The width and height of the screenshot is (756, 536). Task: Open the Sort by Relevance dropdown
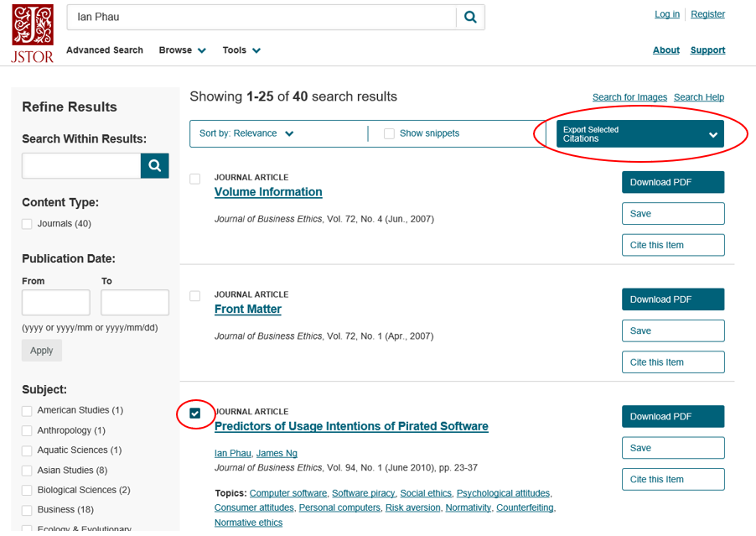246,133
